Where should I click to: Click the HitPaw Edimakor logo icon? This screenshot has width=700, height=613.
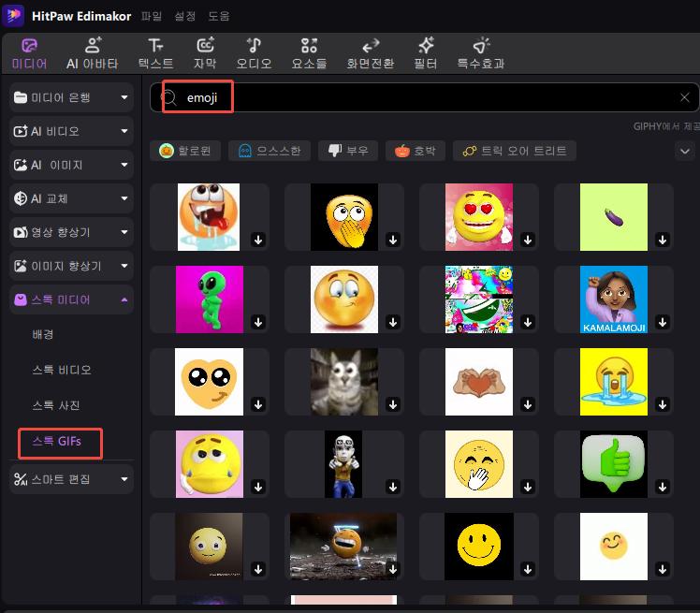coord(13,15)
